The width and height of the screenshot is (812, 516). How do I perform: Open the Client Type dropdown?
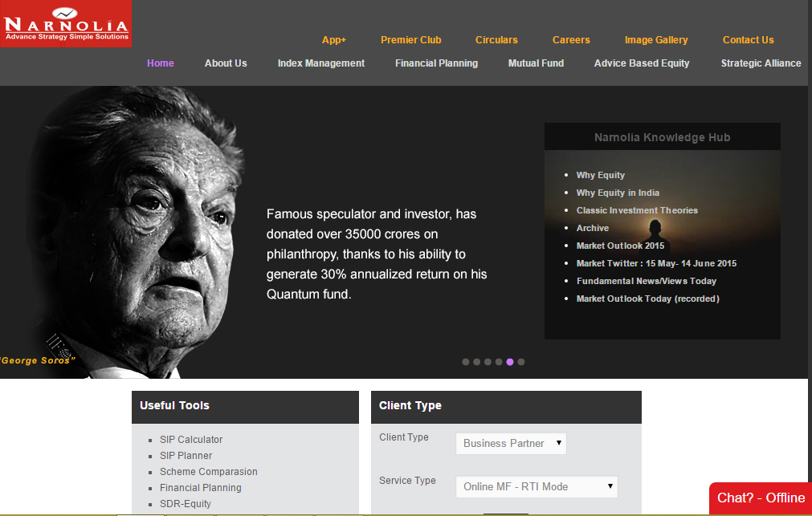click(x=511, y=443)
